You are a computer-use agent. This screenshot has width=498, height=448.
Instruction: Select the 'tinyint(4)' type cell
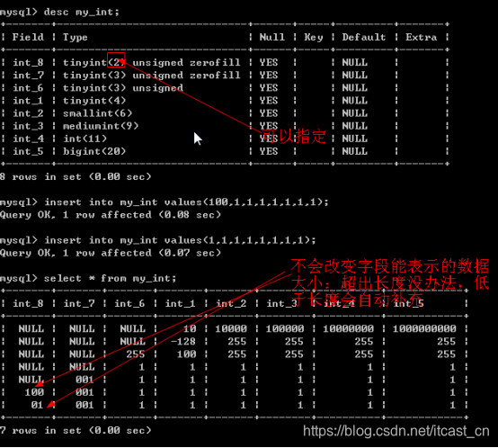tap(94, 101)
